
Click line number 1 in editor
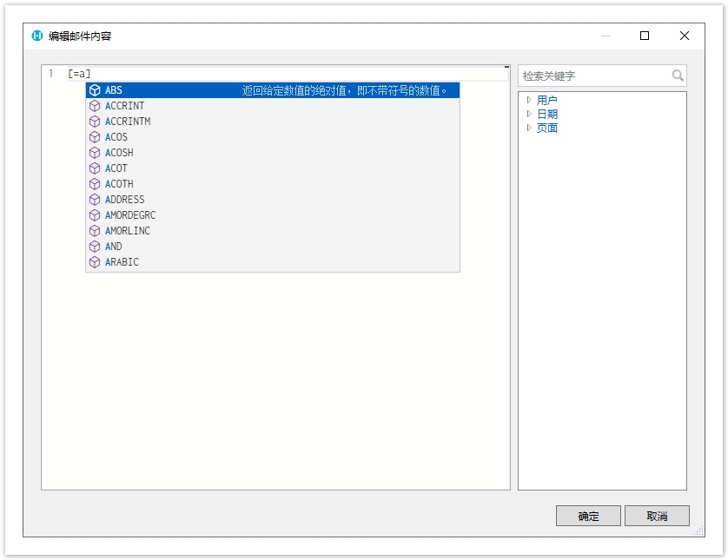pos(51,73)
